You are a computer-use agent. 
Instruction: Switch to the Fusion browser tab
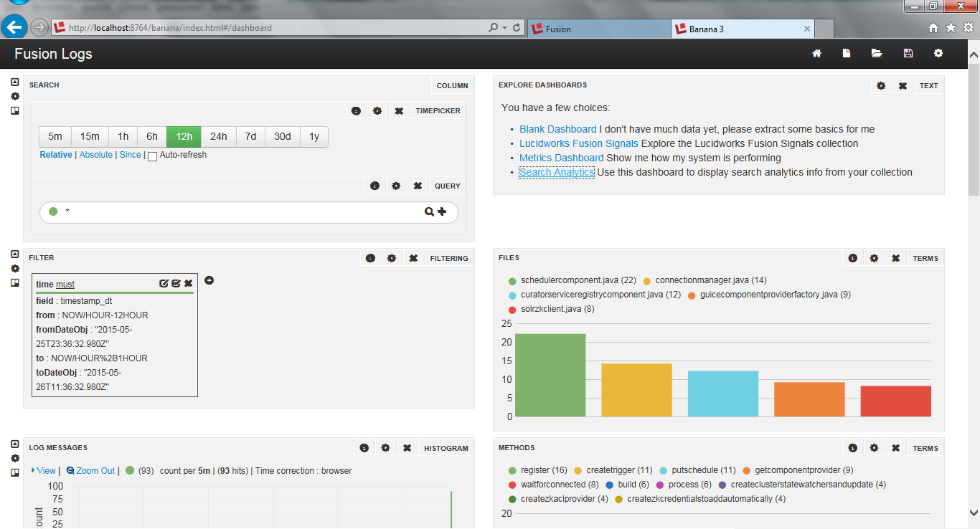[558, 29]
